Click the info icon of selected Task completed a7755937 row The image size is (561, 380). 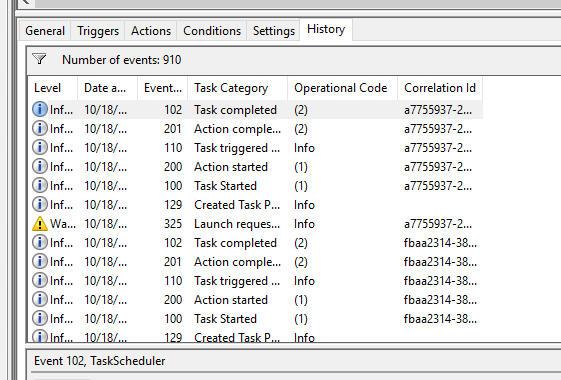(x=40, y=109)
